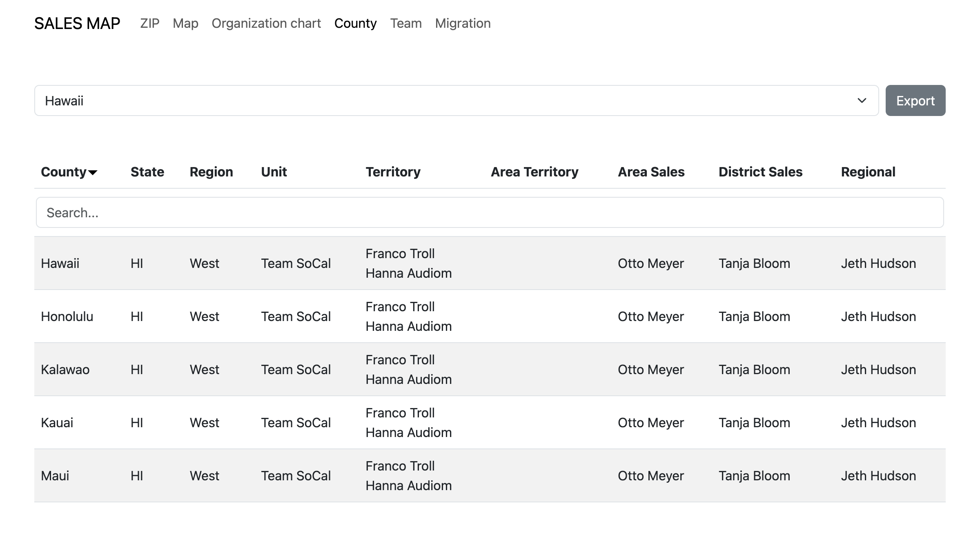
Task: Click the Export button
Action: click(915, 100)
